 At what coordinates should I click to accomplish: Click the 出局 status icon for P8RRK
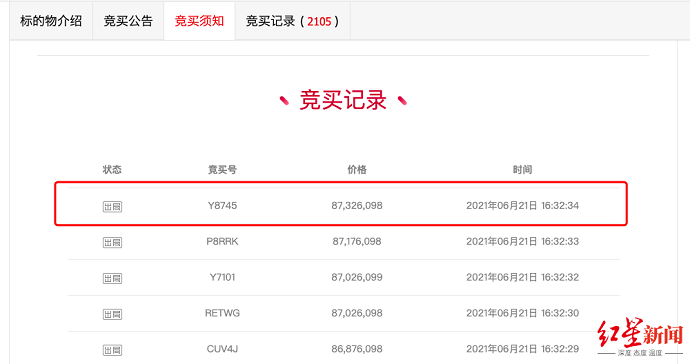[112, 243]
